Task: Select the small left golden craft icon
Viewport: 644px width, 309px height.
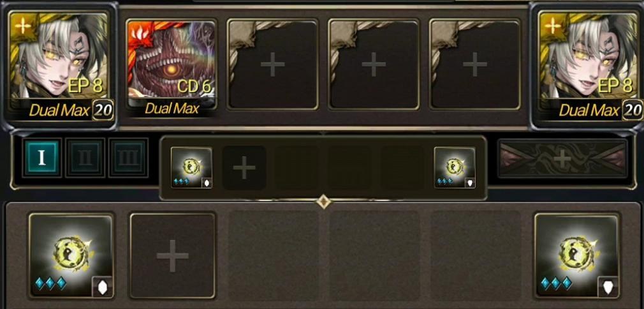Action: point(191,167)
